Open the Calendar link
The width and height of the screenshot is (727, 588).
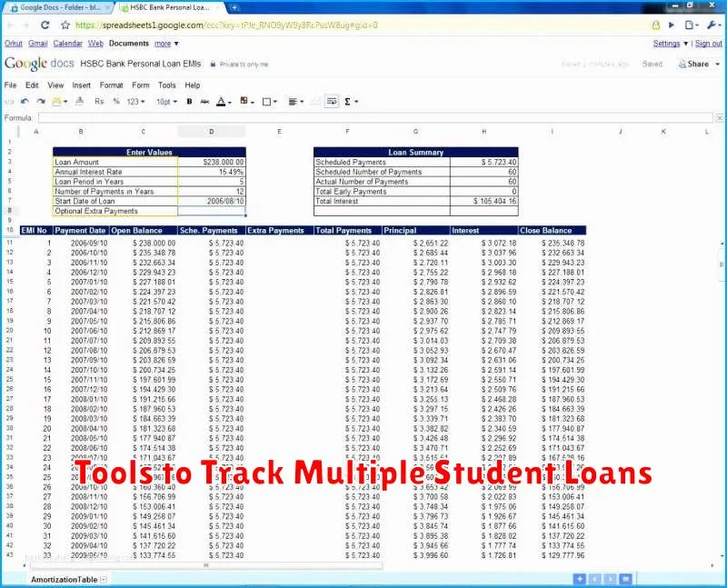click(67, 44)
